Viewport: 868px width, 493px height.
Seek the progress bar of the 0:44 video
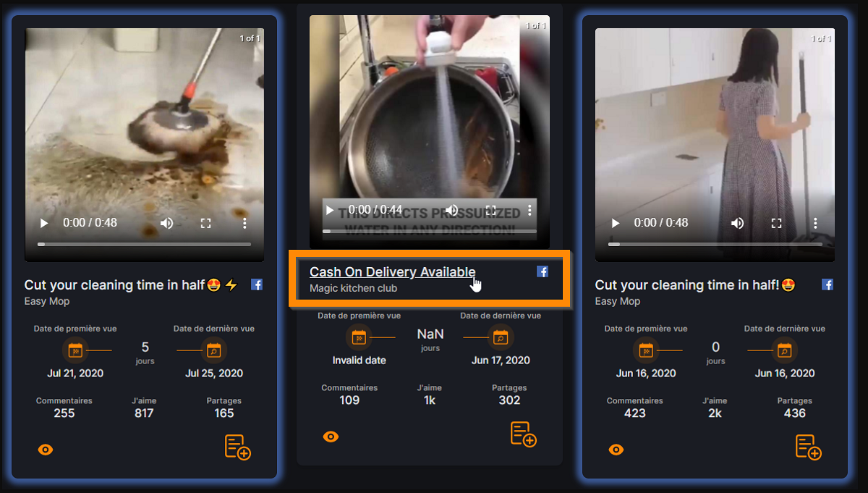(x=430, y=231)
